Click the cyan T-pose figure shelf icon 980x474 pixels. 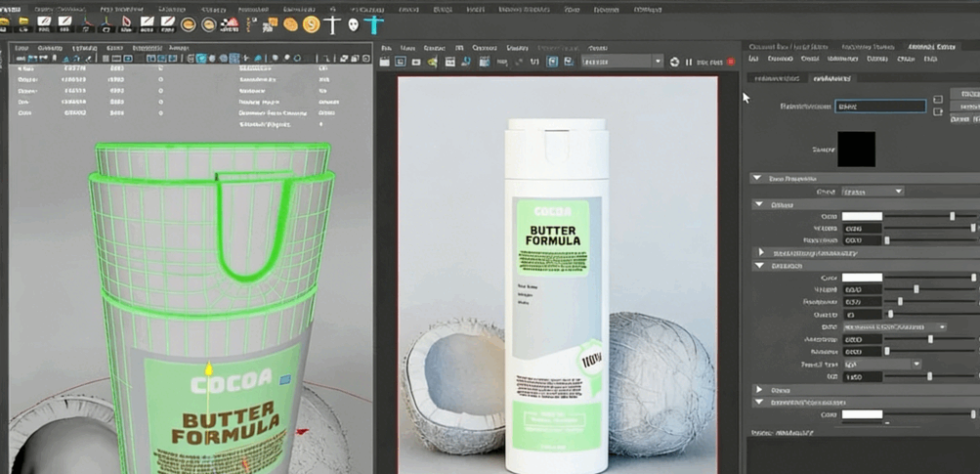374,24
